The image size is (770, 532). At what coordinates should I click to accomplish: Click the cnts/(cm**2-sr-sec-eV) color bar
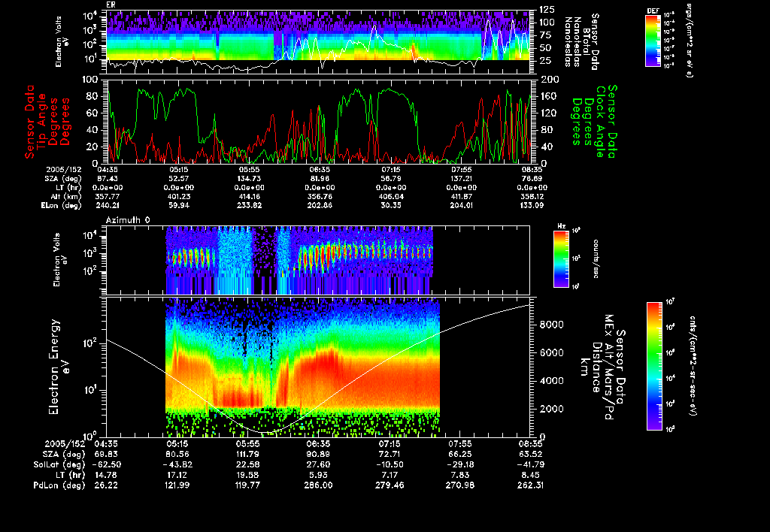point(654,366)
